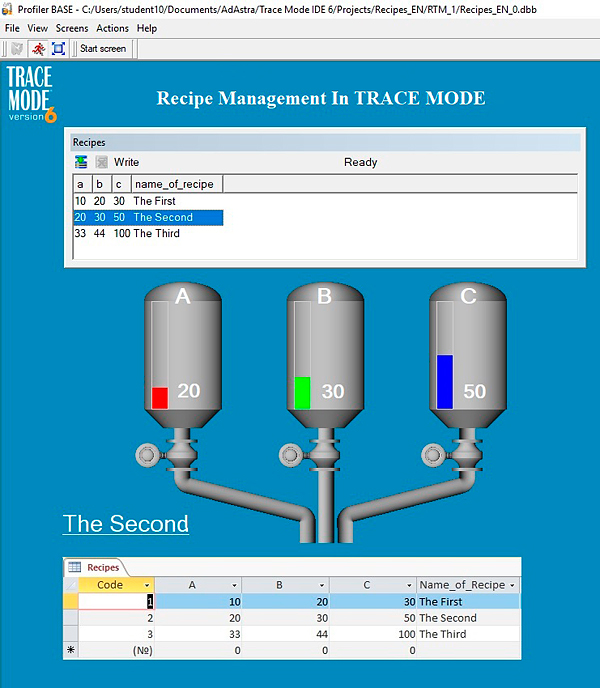Click column header c in recipe list

(121, 184)
